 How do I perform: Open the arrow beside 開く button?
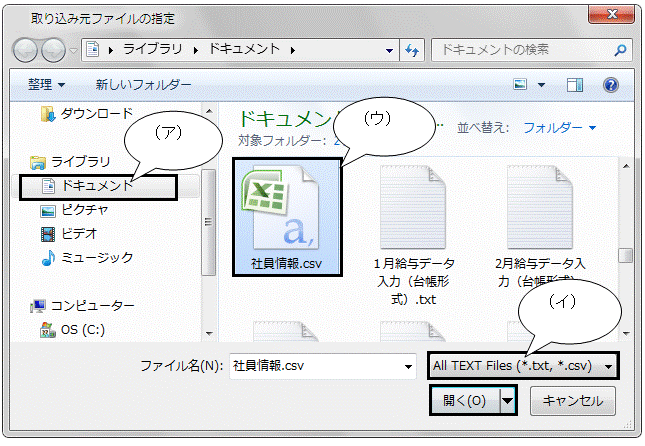pyautogui.click(x=508, y=400)
